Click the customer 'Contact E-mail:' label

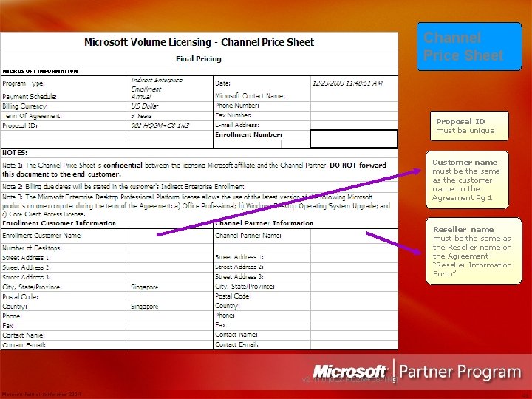(x=24, y=345)
